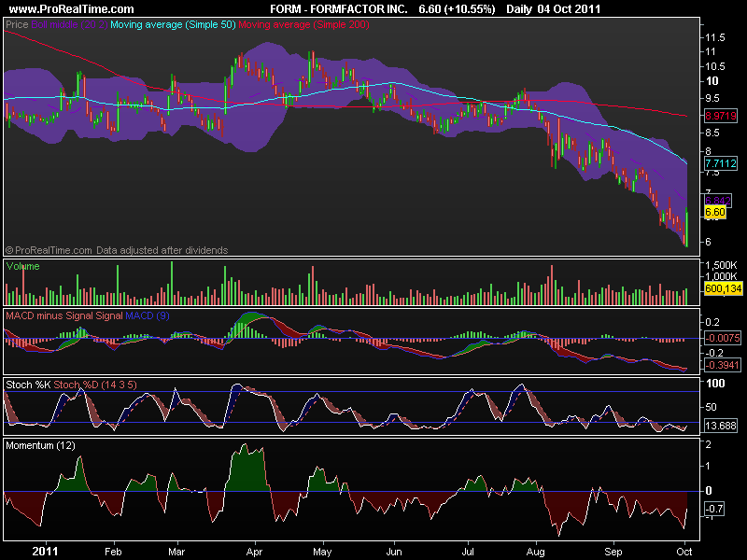Select the Moving average (Simple 50) legend

click(x=173, y=24)
